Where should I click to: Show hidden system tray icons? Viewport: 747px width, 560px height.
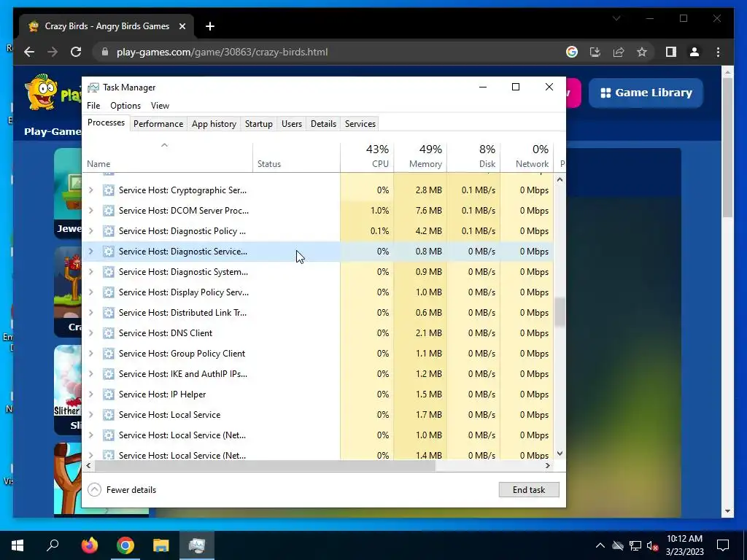pos(600,545)
